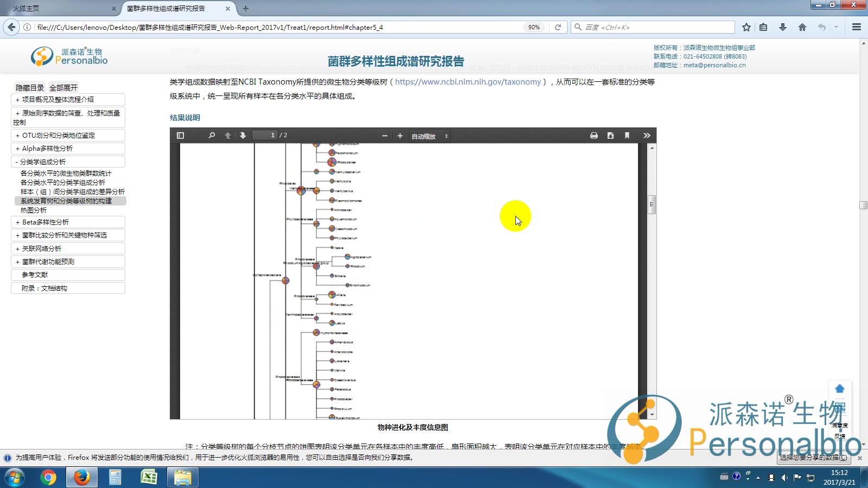Open Windows Start menu
This screenshot has height=488, width=868.
click(x=14, y=478)
